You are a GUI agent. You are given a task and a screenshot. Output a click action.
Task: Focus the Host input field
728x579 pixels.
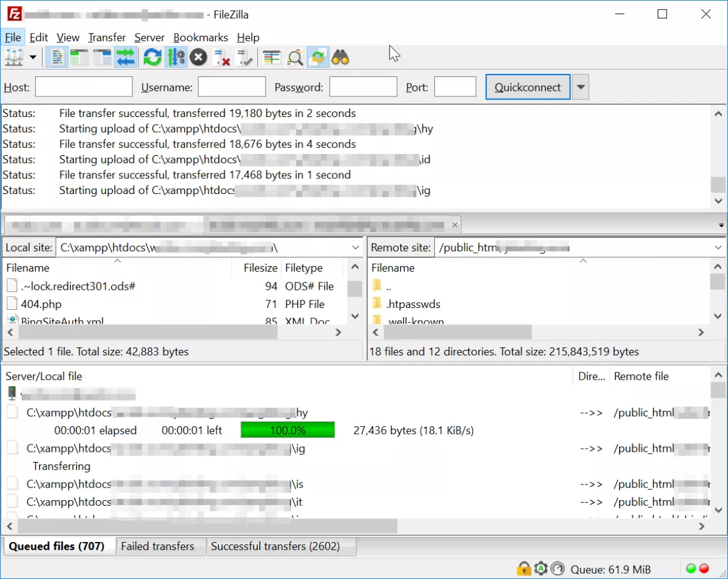click(84, 87)
